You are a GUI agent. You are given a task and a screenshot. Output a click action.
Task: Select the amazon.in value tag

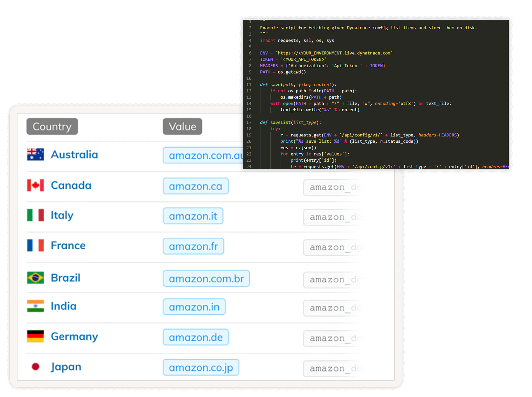194,307
